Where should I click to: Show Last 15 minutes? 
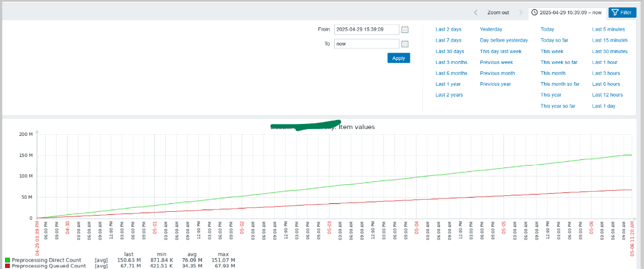610,40
